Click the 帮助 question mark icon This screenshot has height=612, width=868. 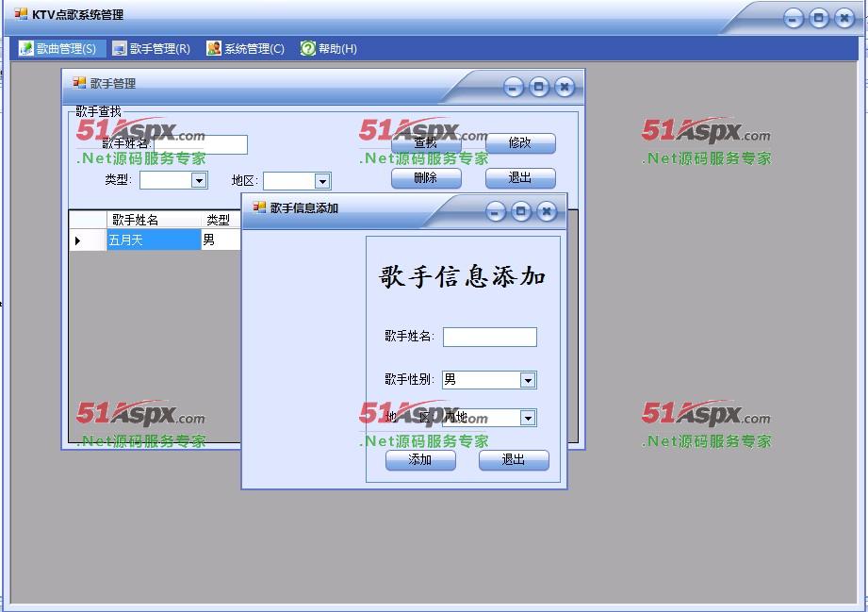tap(307, 49)
